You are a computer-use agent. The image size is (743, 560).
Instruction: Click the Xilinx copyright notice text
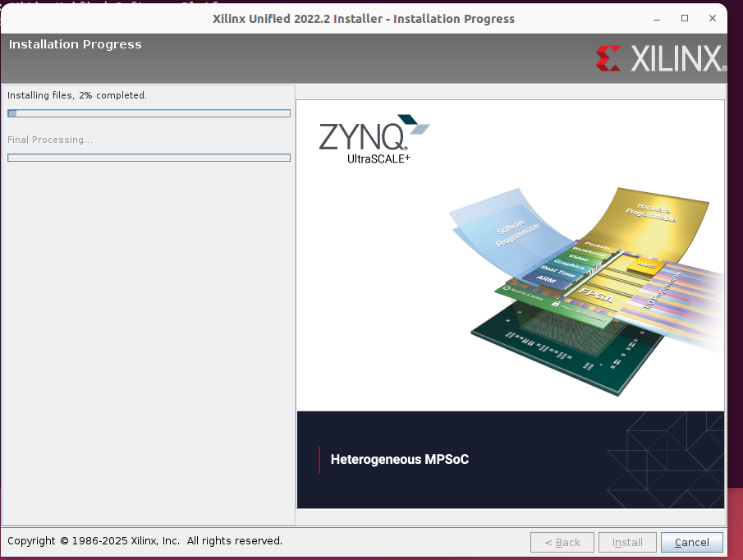pos(145,541)
